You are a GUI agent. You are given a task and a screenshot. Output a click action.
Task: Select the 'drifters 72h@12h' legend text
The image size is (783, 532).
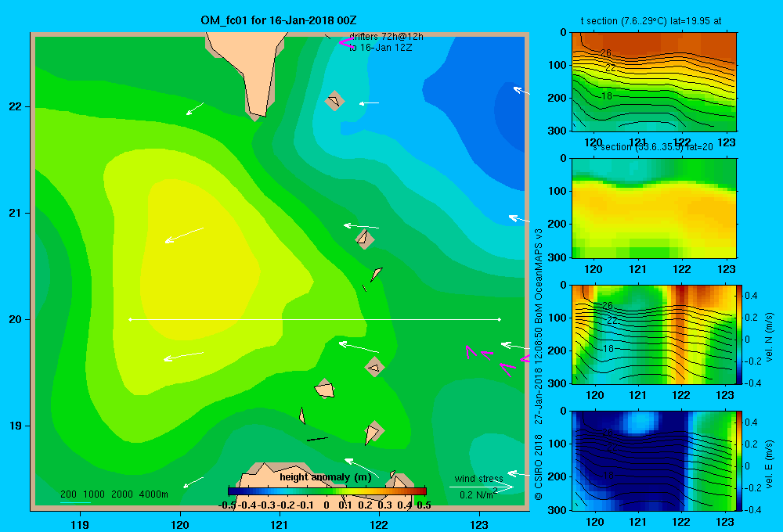386,37
